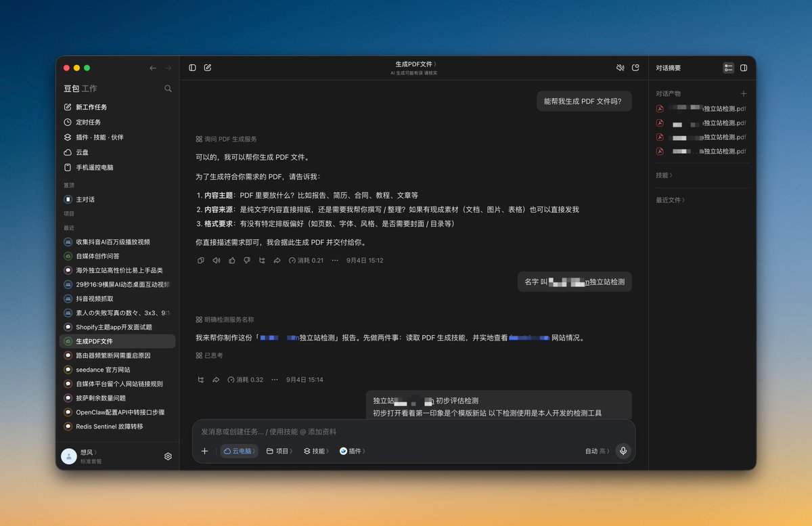This screenshot has height=526, width=812.
Task: Open the 云电脑 selector
Action: coord(239,451)
